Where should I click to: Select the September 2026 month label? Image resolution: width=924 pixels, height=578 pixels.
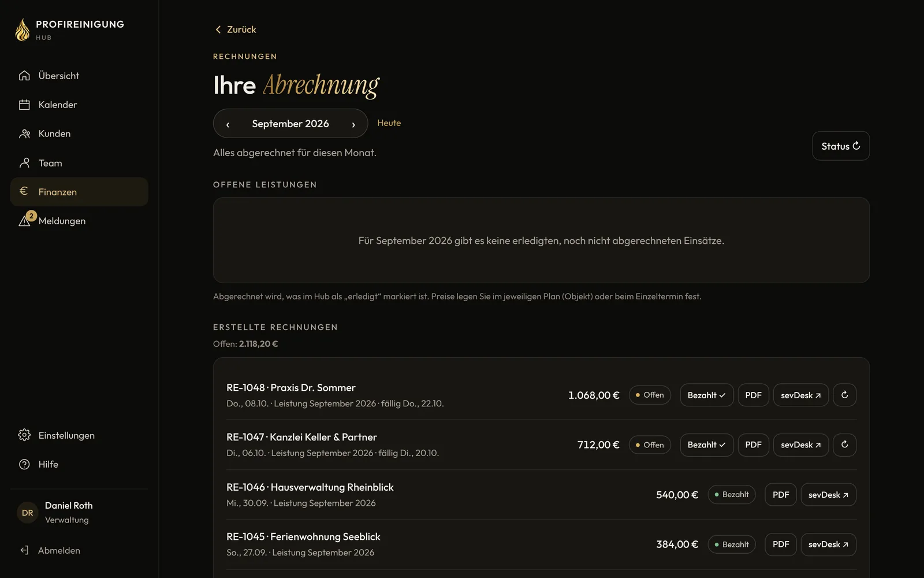coord(290,124)
